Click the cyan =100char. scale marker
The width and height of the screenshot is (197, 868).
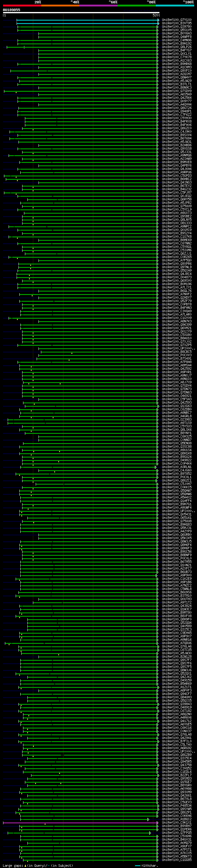(x=138, y=865)
